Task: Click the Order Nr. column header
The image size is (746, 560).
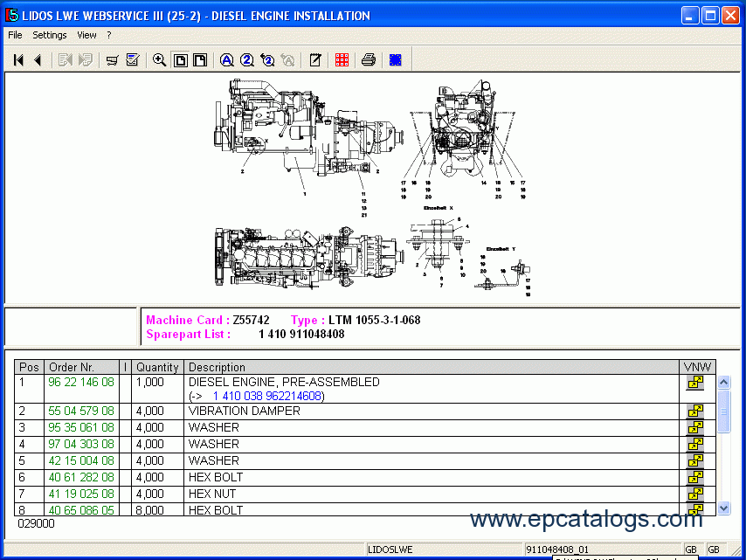Action: click(81, 367)
